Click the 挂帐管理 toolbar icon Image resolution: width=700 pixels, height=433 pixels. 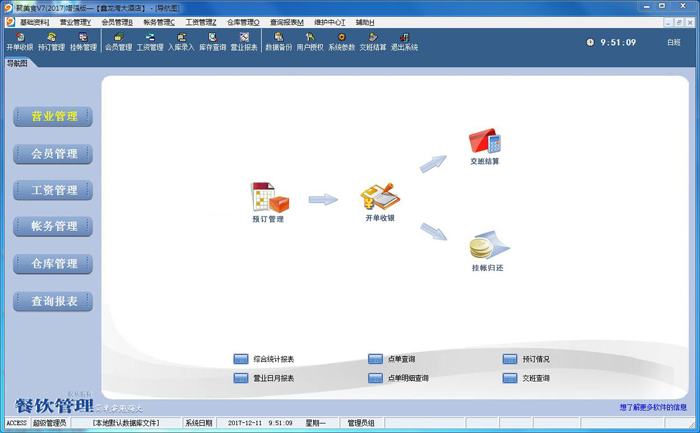point(83,41)
